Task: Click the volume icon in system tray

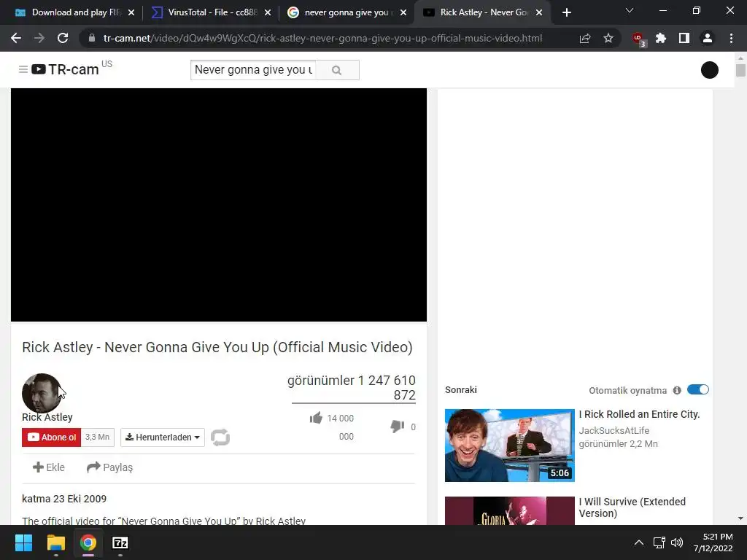Action: (676, 542)
